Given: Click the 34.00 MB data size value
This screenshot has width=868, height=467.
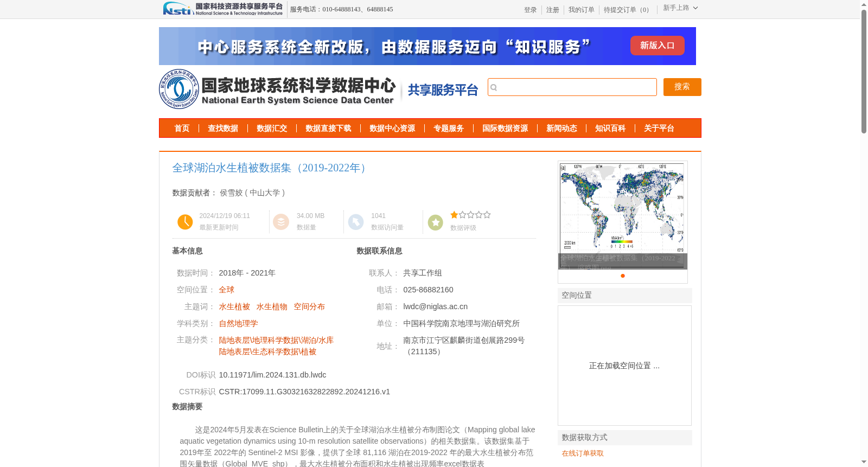Looking at the screenshot, I should [310, 216].
